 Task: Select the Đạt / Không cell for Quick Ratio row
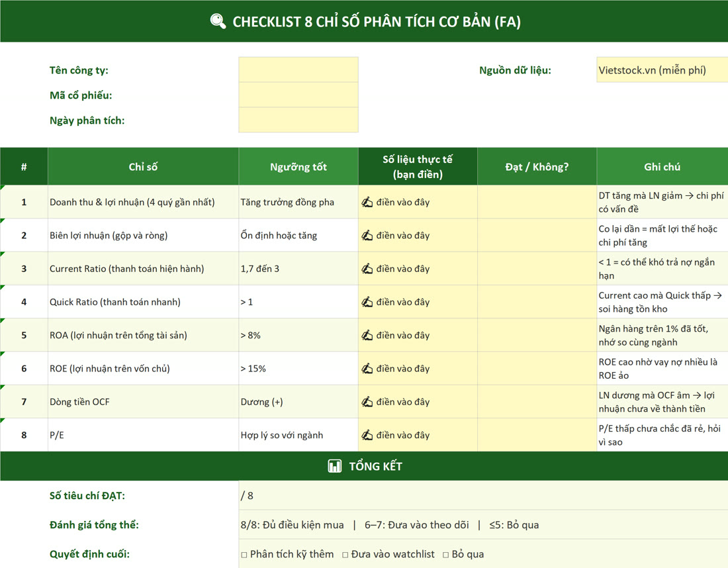pos(537,302)
